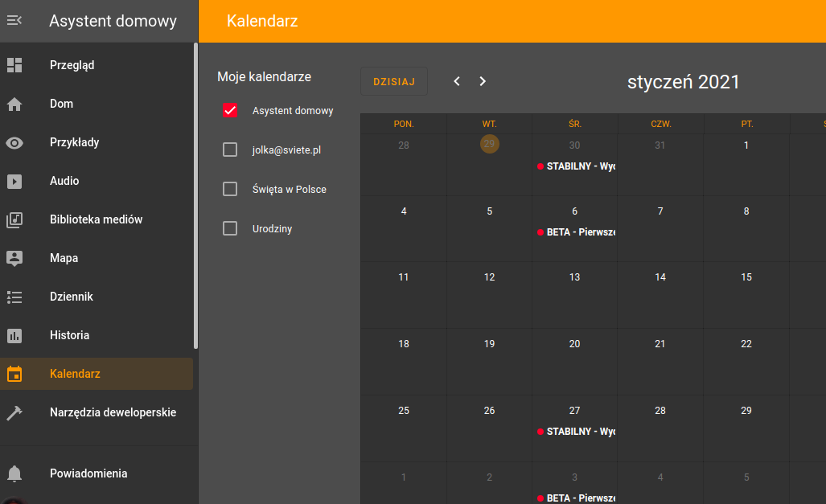Image resolution: width=826 pixels, height=504 pixels.
Task: Select greyed day 28 in December
Action: 404,145
